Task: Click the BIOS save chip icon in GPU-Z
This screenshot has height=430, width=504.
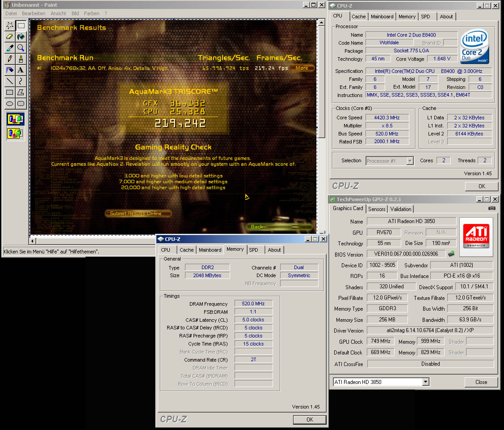Action: point(451,254)
